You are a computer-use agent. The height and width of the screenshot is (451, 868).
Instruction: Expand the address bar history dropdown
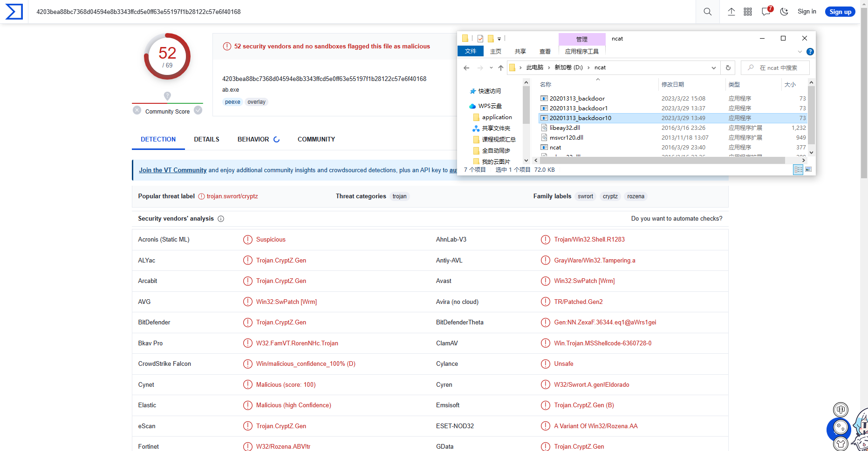point(713,68)
